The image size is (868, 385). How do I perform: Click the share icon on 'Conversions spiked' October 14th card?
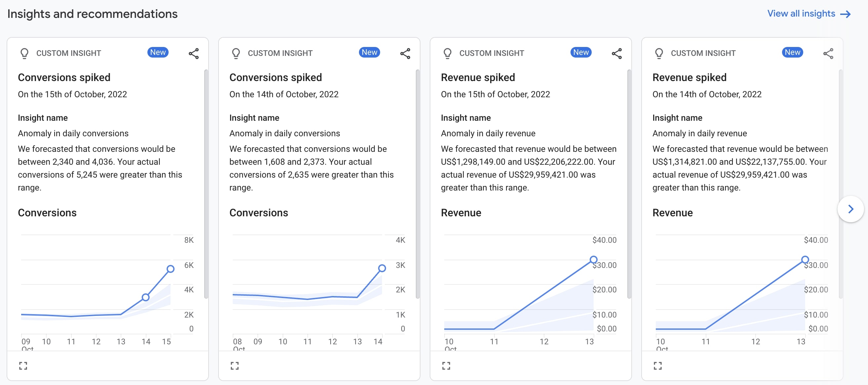click(405, 53)
